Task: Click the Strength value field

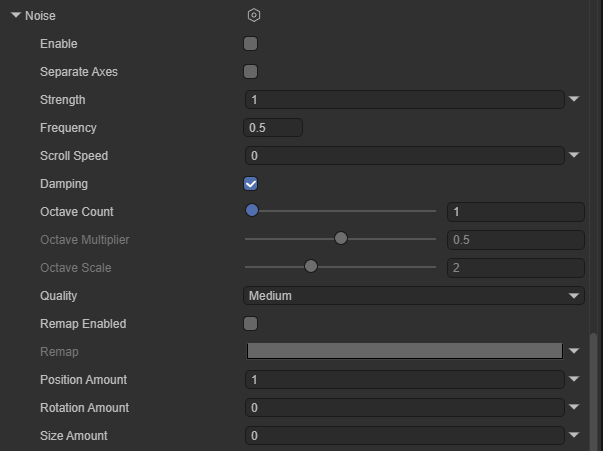Action: [404, 100]
